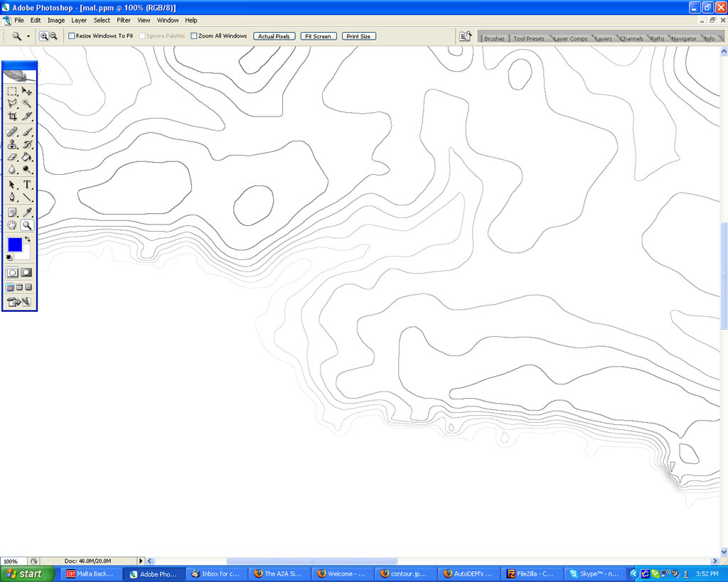Enable Zoom All Windows checkbox
Screen dimensions: 728x582
click(194, 36)
